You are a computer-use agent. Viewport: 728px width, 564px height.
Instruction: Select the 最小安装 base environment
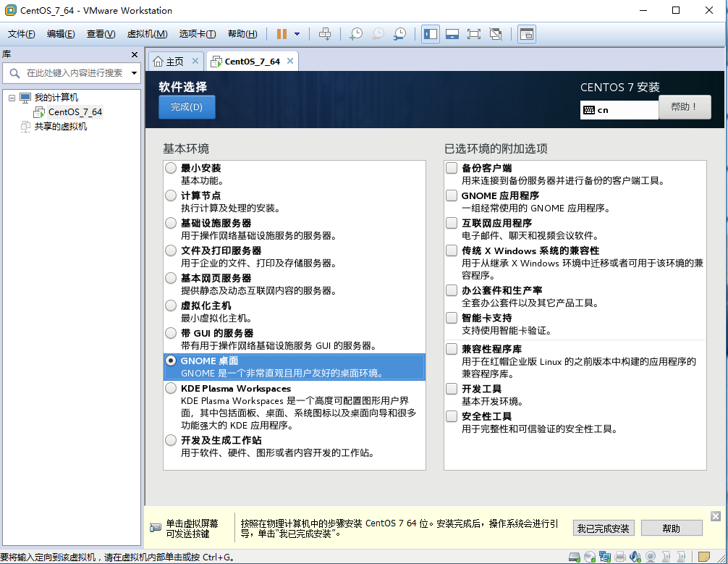click(x=171, y=168)
